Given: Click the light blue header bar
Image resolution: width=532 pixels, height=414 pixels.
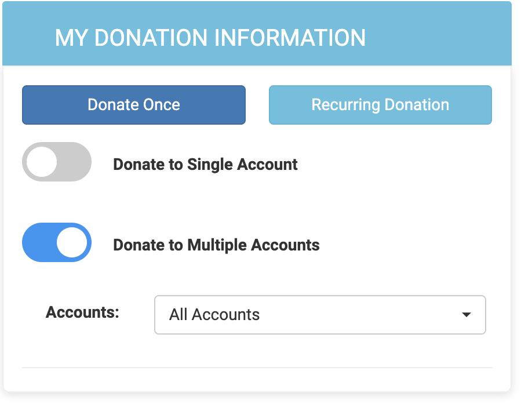Looking at the screenshot, I should click(440, 35).
